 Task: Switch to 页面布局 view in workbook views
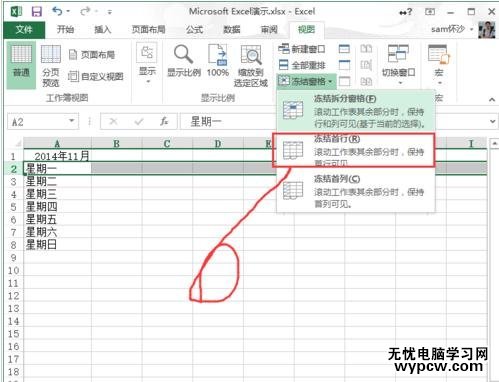(92, 55)
